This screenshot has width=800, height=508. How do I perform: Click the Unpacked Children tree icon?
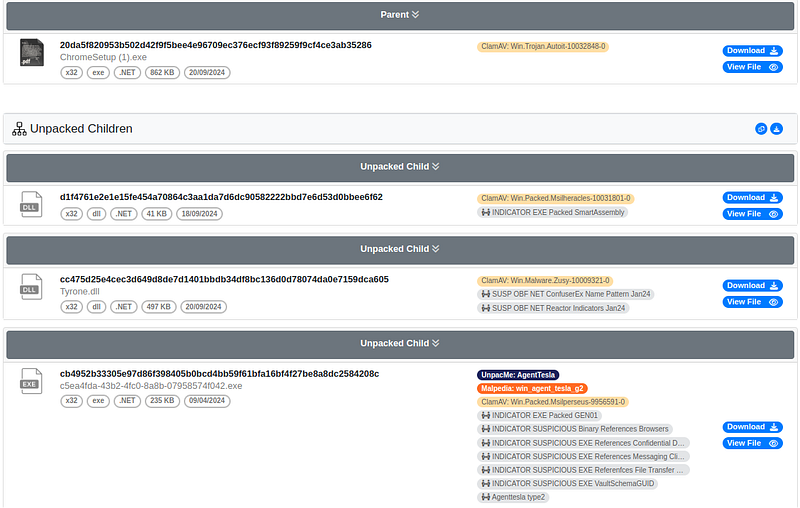(19, 129)
